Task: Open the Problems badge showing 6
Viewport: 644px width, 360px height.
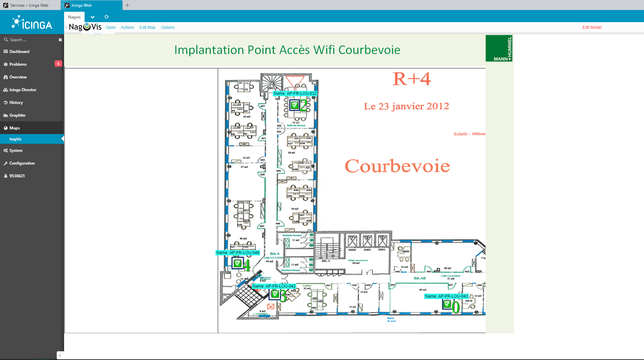Action: 58,64
